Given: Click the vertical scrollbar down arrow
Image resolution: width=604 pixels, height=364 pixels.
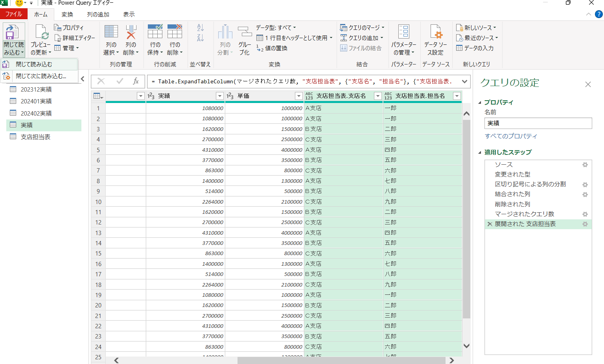Looking at the screenshot, I should [x=466, y=346].
